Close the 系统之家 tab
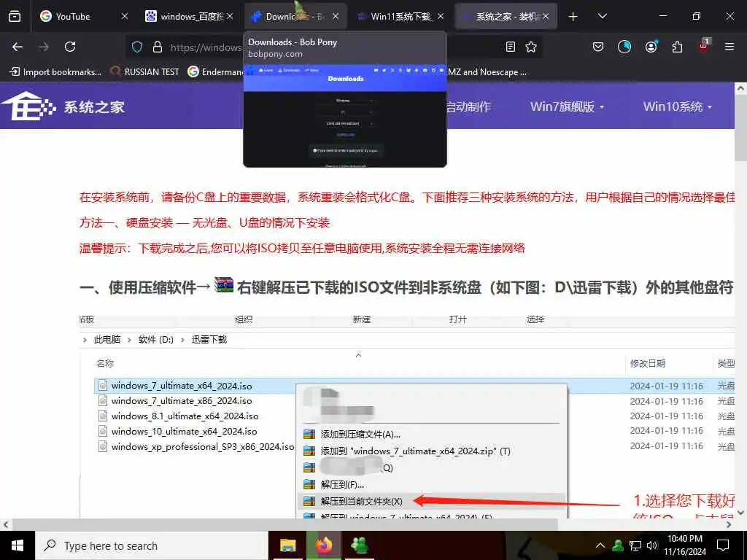 point(546,16)
